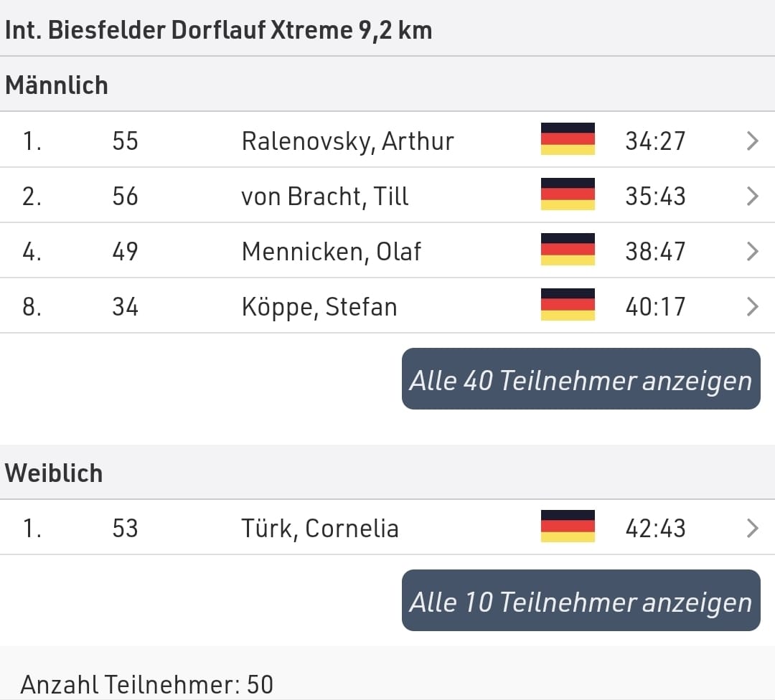The width and height of the screenshot is (775, 700).
Task: Open Ralenovsky, Arthur result chevron
Action: click(x=752, y=141)
